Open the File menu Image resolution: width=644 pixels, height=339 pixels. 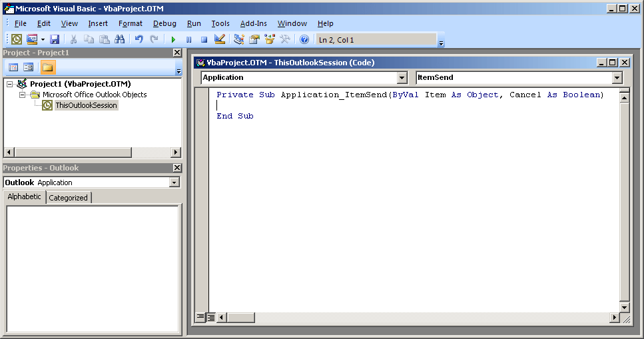coord(20,23)
